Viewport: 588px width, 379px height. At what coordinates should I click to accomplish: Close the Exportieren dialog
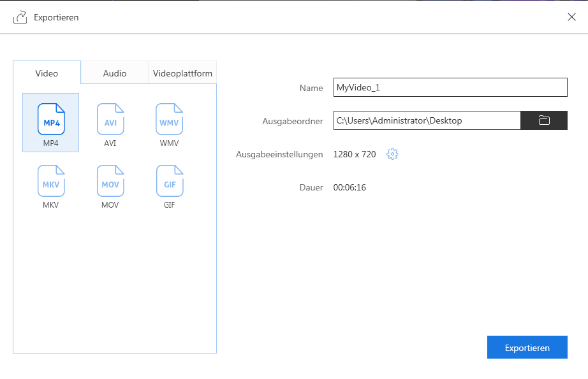(x=571, y=17)
